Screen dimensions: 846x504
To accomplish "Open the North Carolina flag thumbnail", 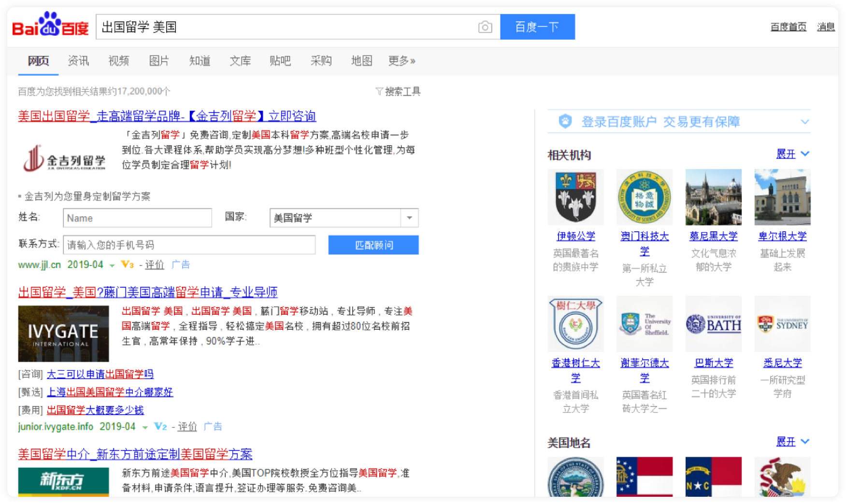I will (x=713, y=476).
